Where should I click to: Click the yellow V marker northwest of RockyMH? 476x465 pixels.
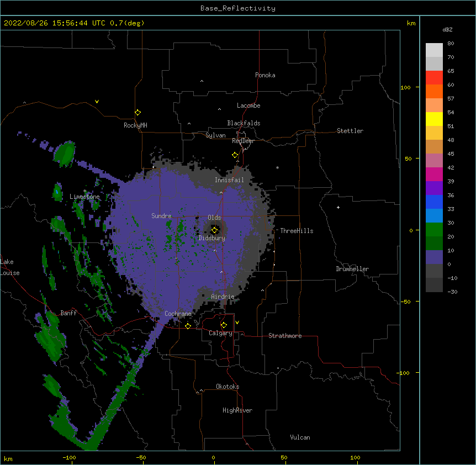(97, 102)
